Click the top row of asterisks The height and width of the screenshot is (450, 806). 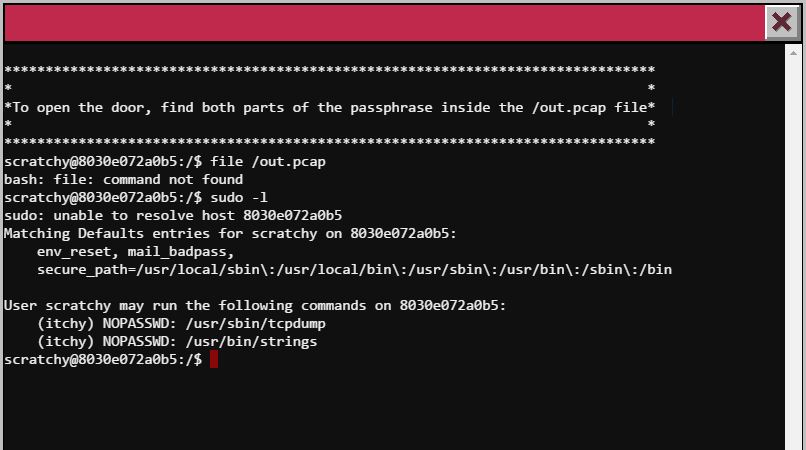click(330, 70)
